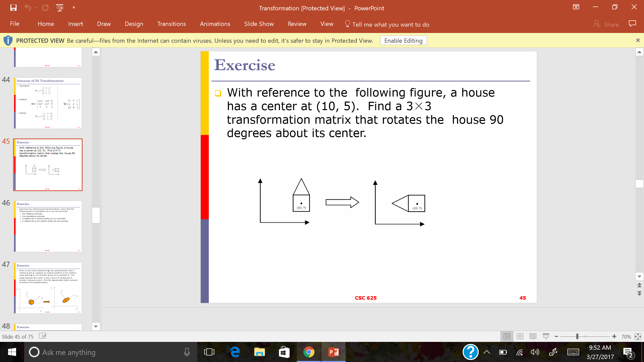
Task: Click the Undo arrow icon
Action: 27,8
